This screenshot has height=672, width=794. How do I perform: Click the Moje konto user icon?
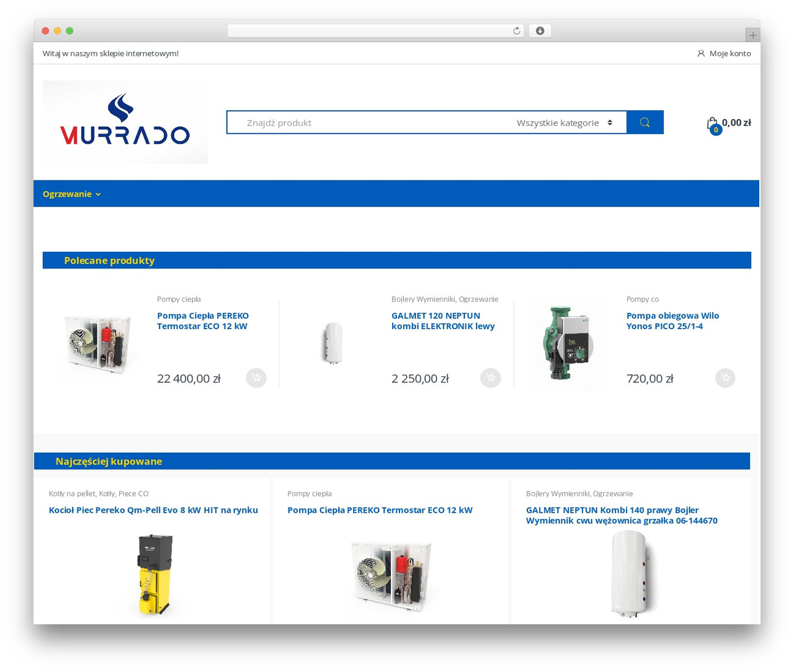701,53
